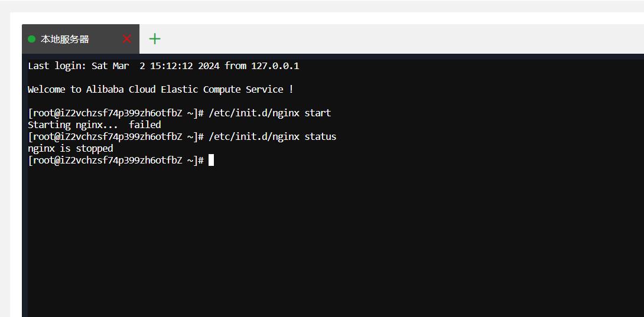644x317 pixels.
Task: Click the green connection status dot
Action: click(32, 39)
